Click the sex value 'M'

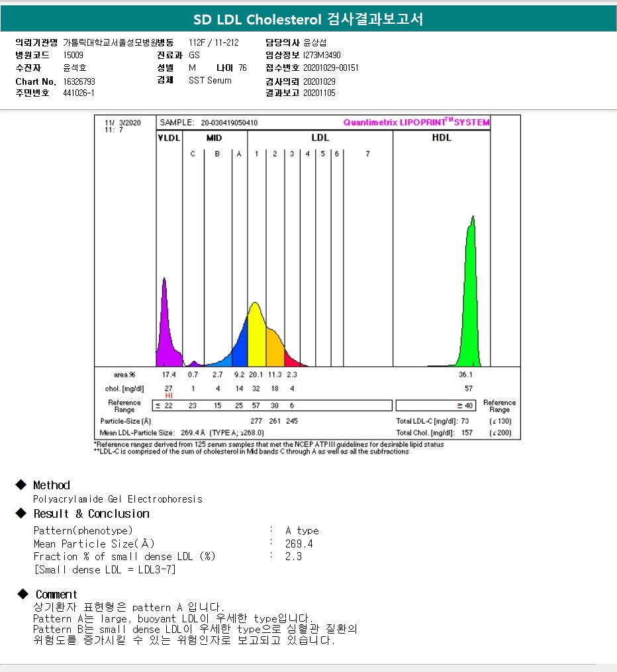[x=193, y=68]
